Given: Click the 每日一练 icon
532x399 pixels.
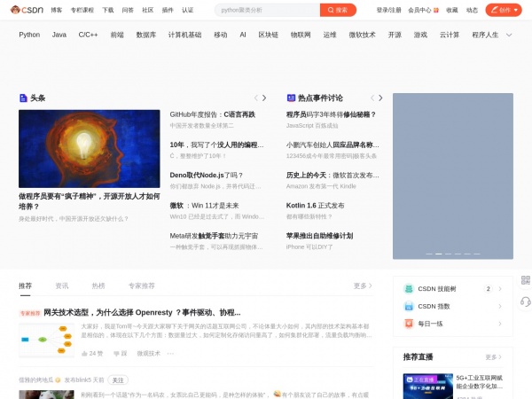Looking at the screenshot, I should click(409, 324).
